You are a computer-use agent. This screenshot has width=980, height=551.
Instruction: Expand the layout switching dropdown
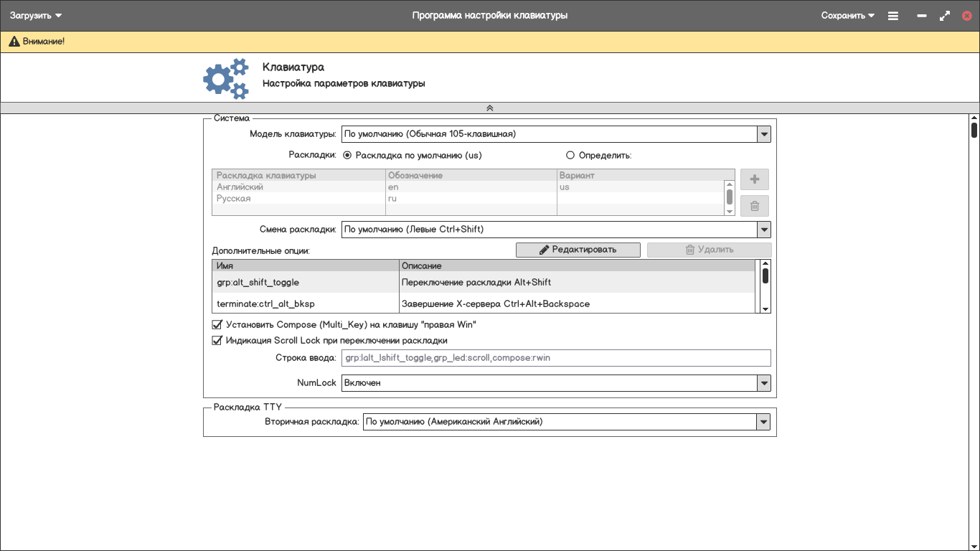(x=763, y=230)
